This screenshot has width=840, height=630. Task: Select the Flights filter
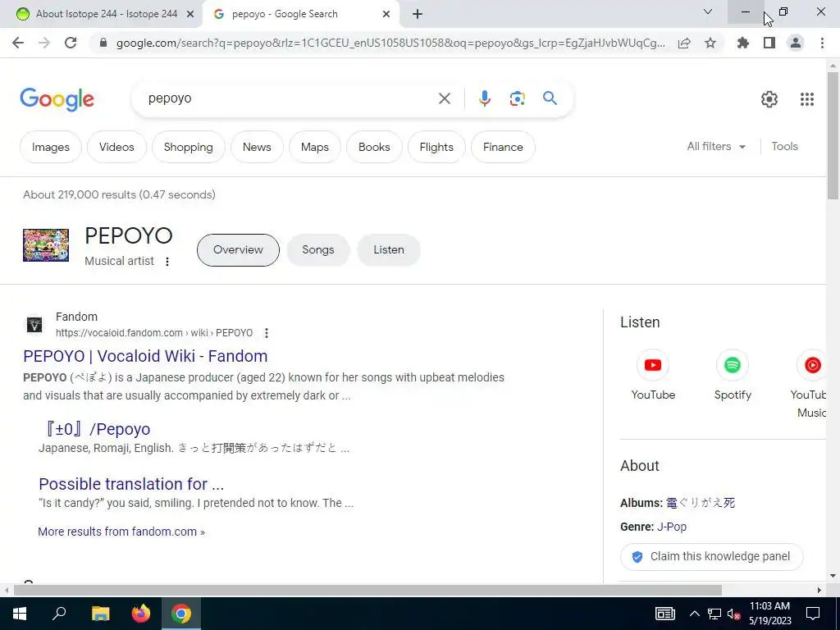point(436,147)
